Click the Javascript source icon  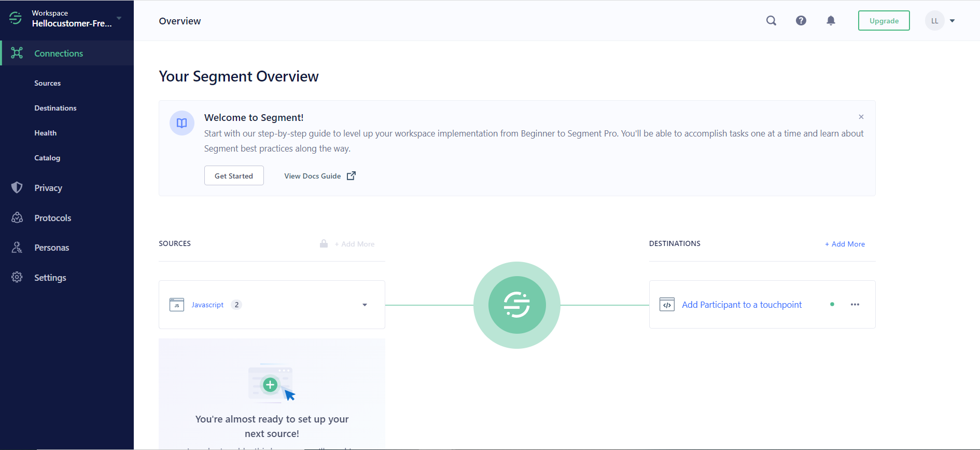coord(177,305)
